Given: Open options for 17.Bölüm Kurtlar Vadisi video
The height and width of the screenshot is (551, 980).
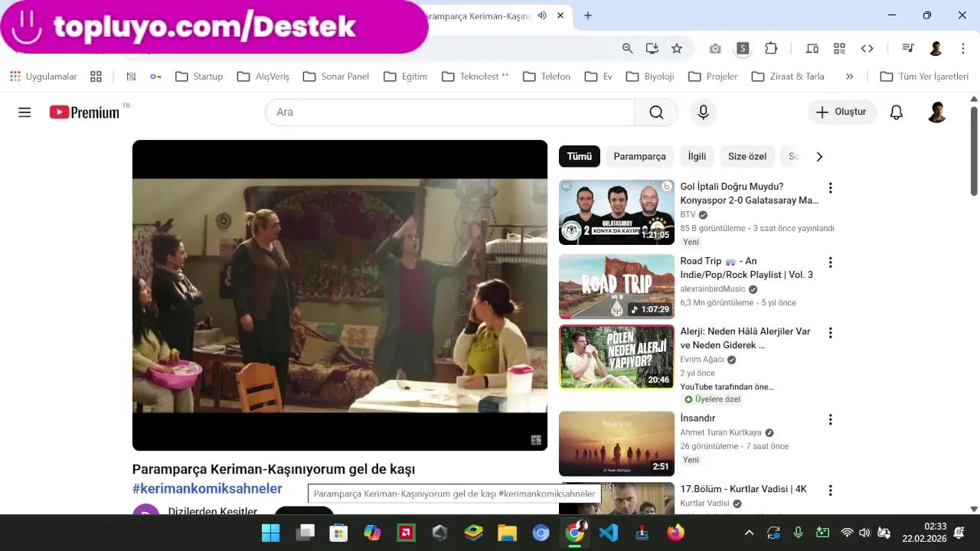Looking at the screenshot, I should [x=830, y=491].
